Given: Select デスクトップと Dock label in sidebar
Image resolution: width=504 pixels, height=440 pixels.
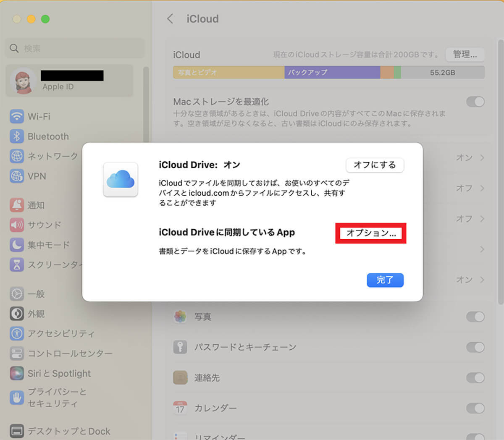Looking at the screenshot, I should tap(69, 431).
